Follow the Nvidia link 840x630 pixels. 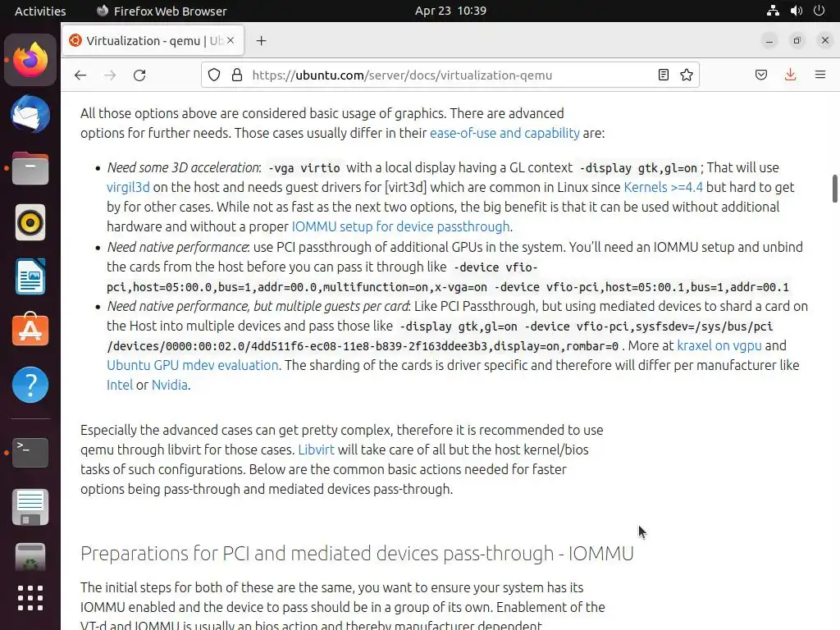click(169, 386)
